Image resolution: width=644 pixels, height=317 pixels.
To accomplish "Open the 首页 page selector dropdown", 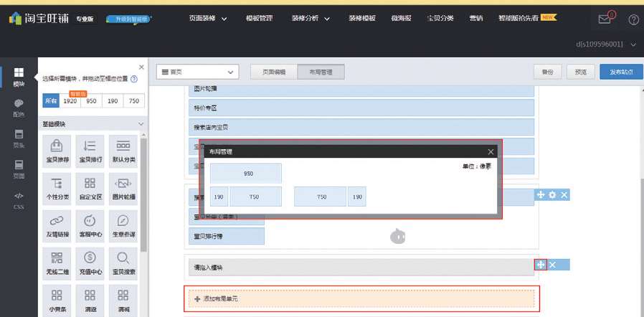I will 197,72.
